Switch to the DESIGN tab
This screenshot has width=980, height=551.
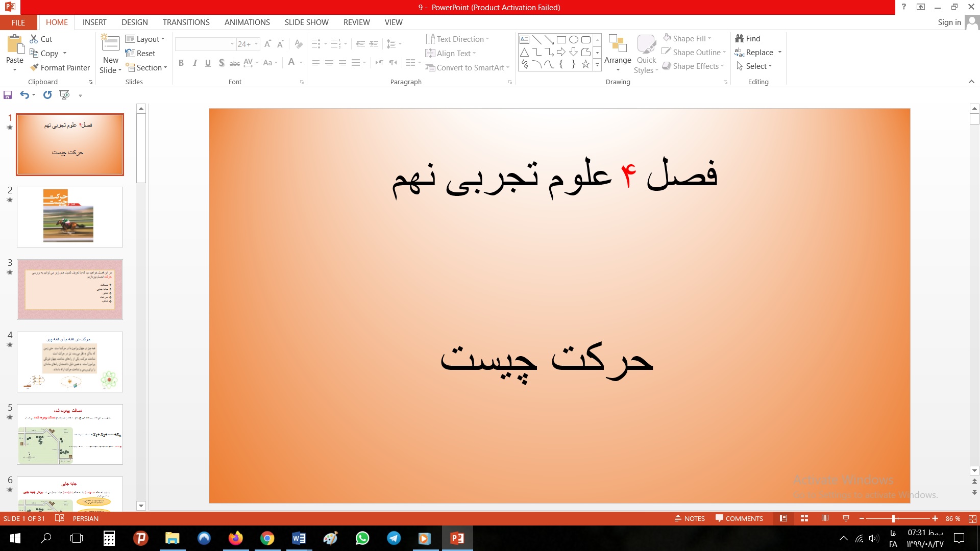[134, 22]
